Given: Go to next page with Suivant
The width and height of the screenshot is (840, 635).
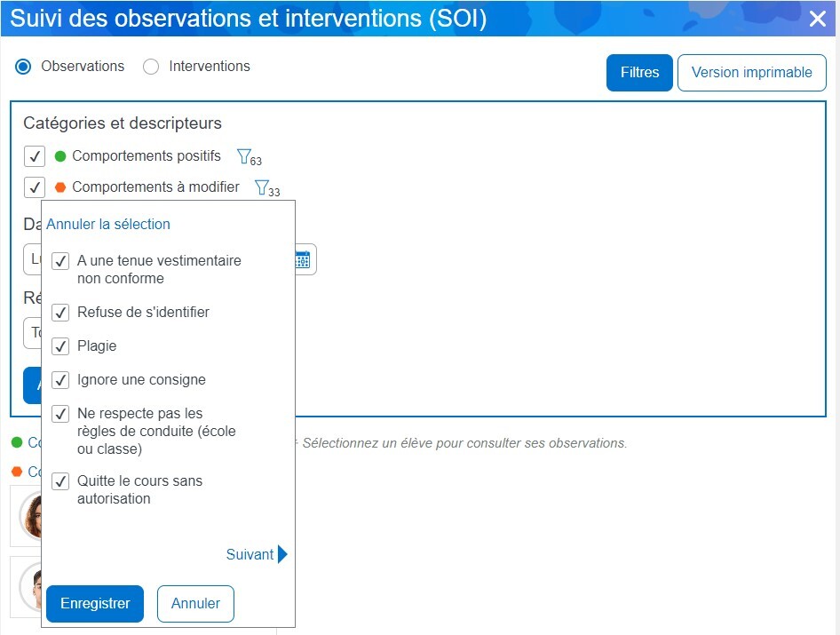Looking at the screenshot, I should coord(250,555).
